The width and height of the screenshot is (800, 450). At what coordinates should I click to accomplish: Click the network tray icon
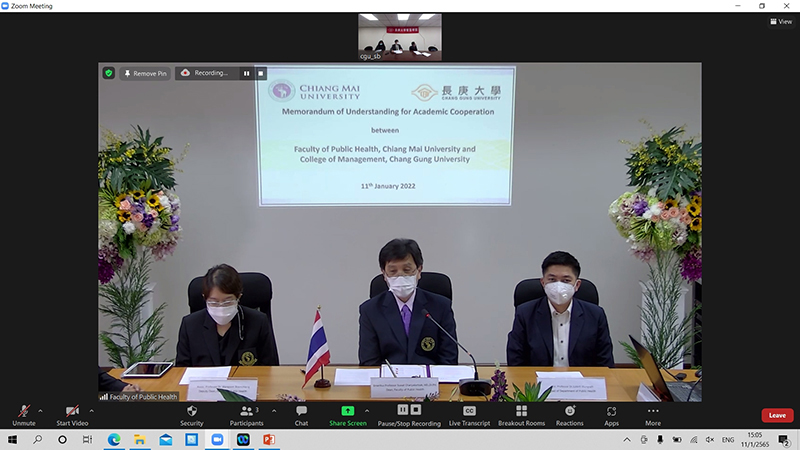[x=693, y=439]
